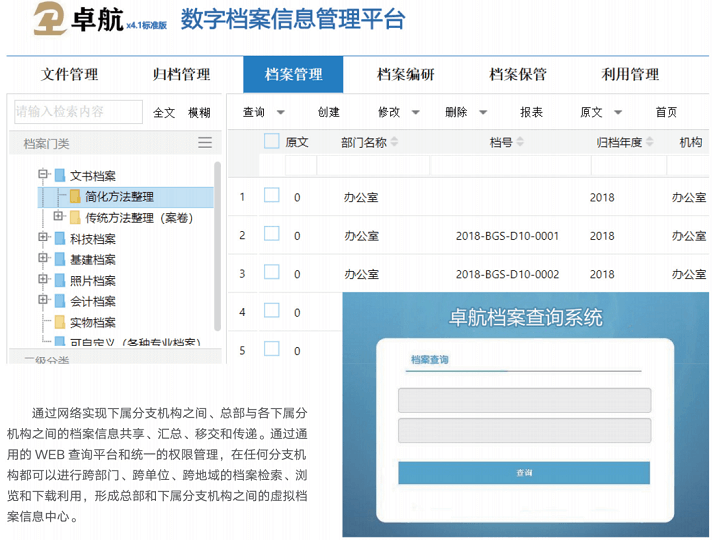Image resolution: width=720 pixels, height=540 pixels.
Task: Check the row 1 checkbox
Action: click(271, 195)
